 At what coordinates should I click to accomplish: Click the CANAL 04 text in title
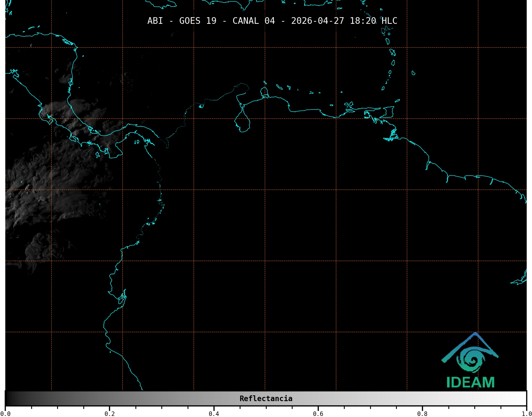pyautogui.click(x=253, y=21)
